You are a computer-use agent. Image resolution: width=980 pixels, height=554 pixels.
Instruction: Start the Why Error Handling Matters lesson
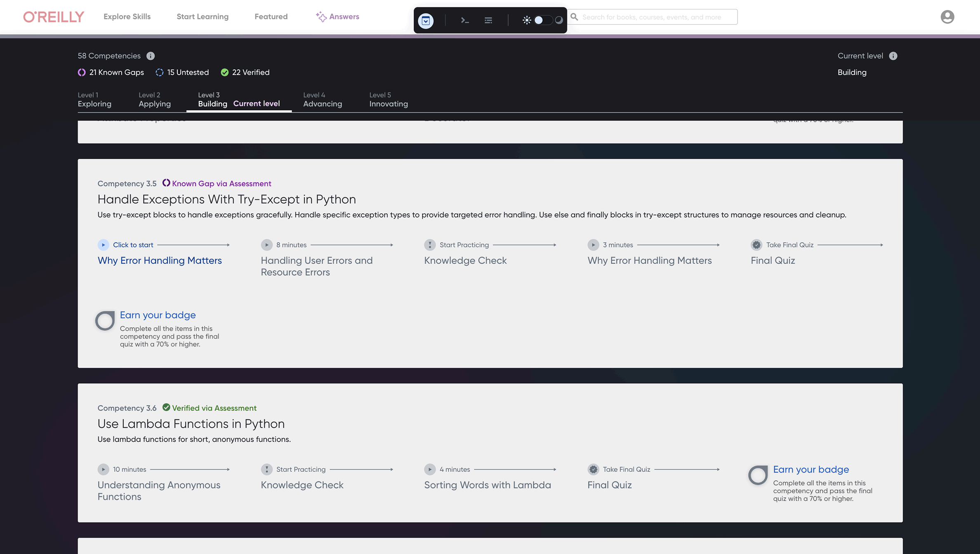coord(160,260)
